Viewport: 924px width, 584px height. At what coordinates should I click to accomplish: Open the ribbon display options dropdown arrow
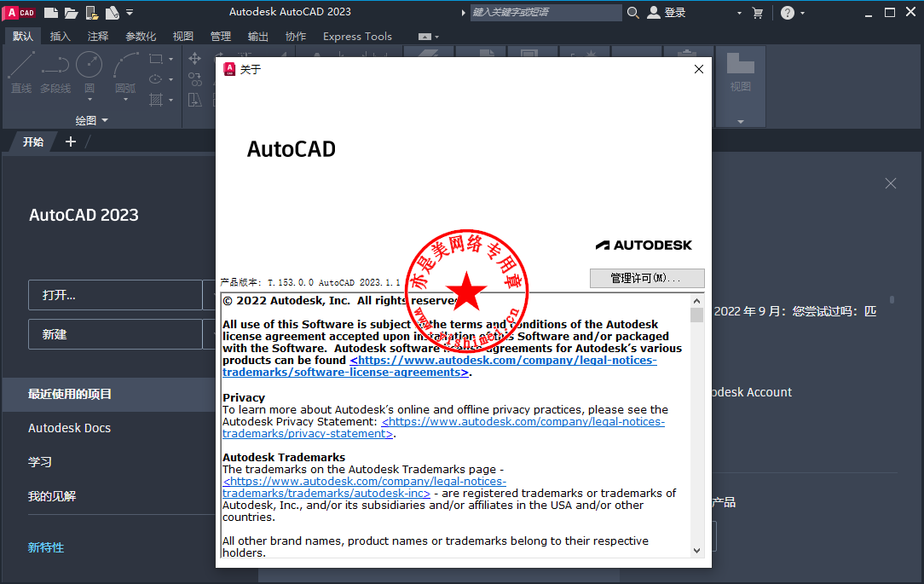(x=436, y=38)
